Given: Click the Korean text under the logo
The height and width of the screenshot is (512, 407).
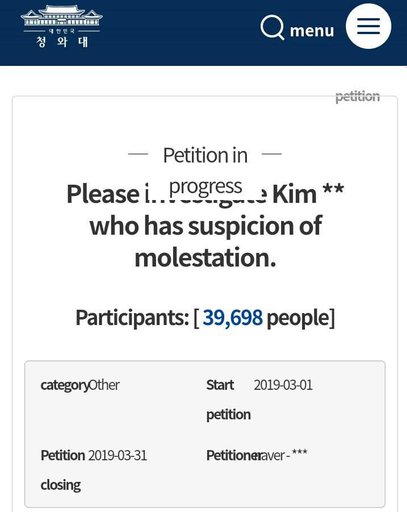Looking at the screenshot, I should click(62, 42).
